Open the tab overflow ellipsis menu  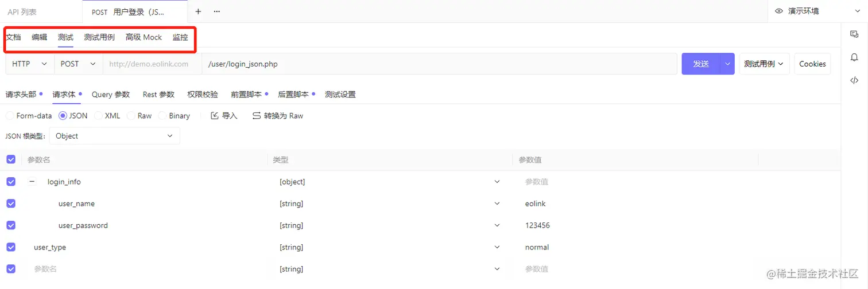pos(217,11)
